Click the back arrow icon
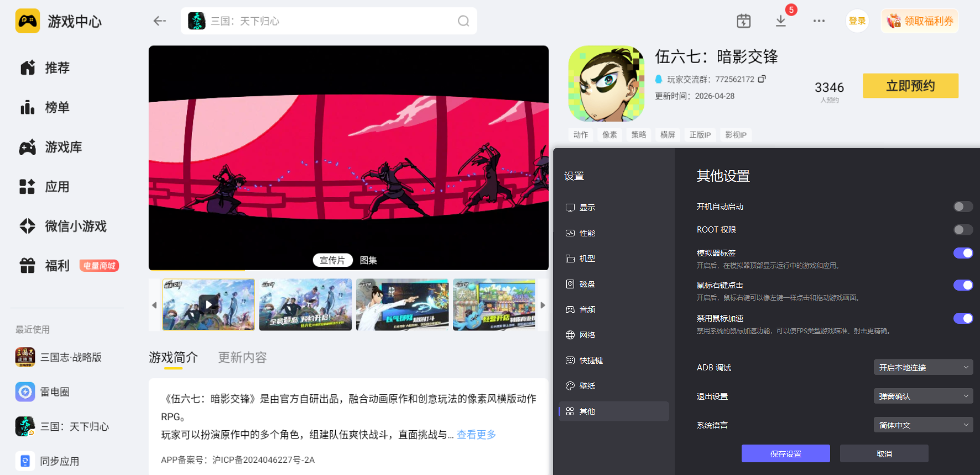The width and height of the screenshot is (980, 475). point(160,21)
